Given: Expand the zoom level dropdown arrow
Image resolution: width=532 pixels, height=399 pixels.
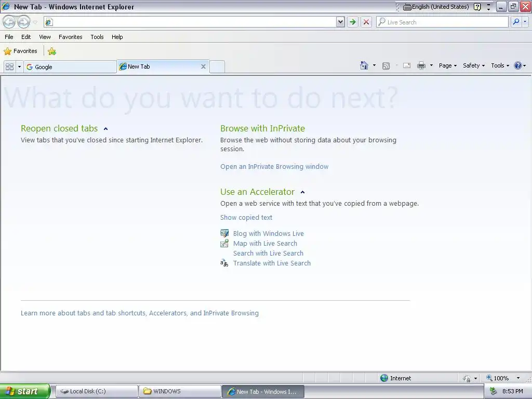Looking at the screenshot, I should (518, 378).
